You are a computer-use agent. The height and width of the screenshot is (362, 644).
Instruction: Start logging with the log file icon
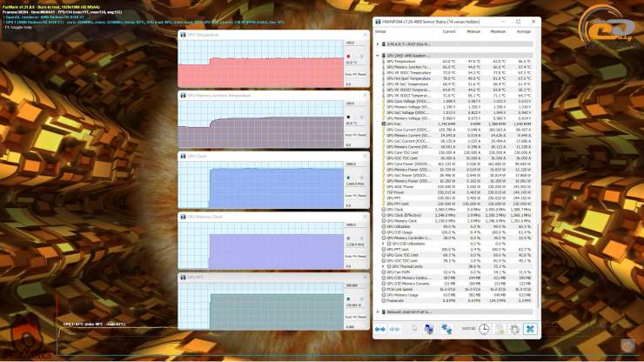tap(500, 329)
